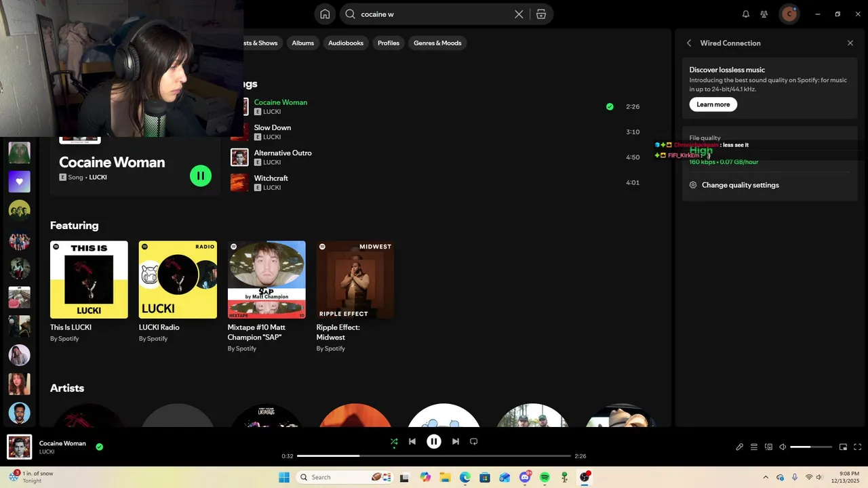This screenshot has height=488, width=868.
Task: Mute the Spotify volume
Action: (x=783, y=447)
